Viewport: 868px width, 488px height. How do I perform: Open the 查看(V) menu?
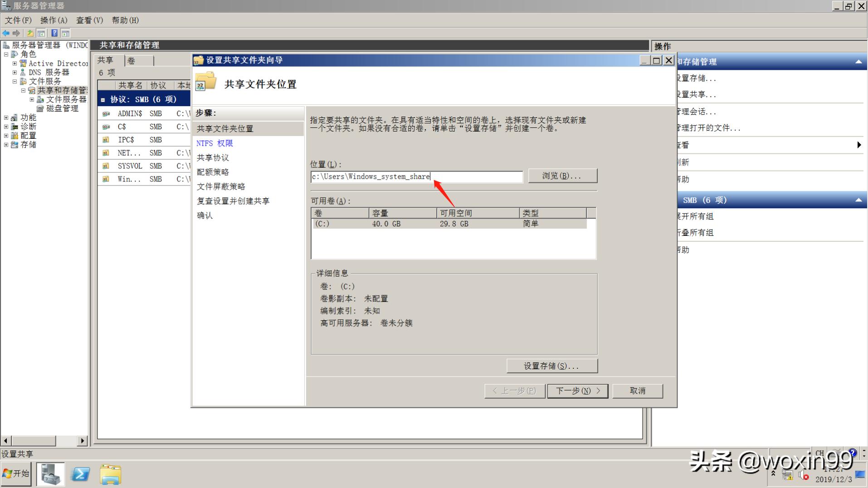pyautogui.click(x=89, y=20)
